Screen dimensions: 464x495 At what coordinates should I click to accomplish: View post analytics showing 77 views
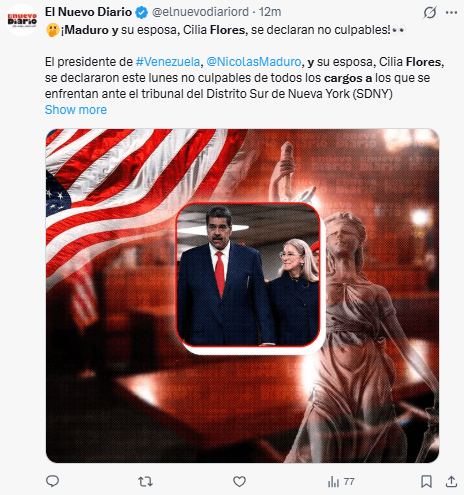(341, 482)
